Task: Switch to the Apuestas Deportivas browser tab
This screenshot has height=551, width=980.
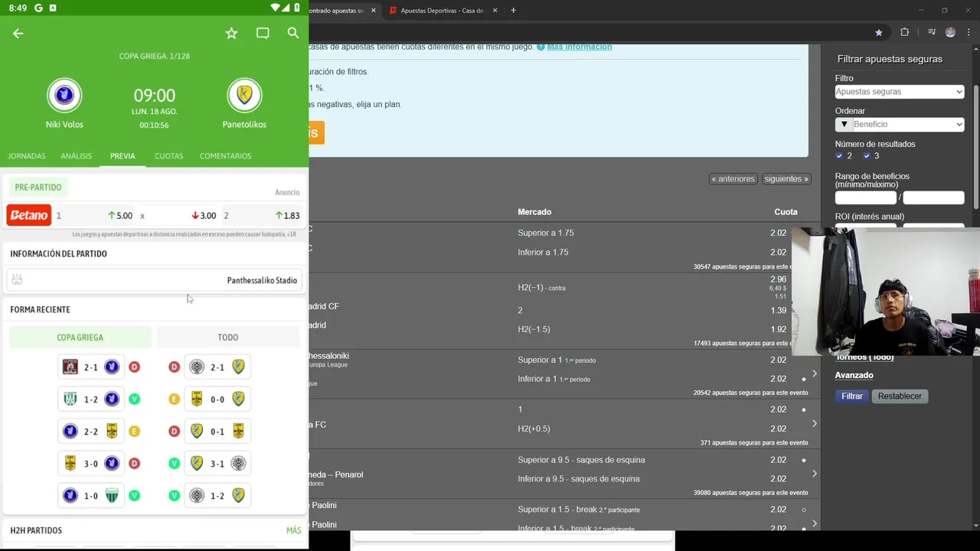Action: click(x=443, y=11)
